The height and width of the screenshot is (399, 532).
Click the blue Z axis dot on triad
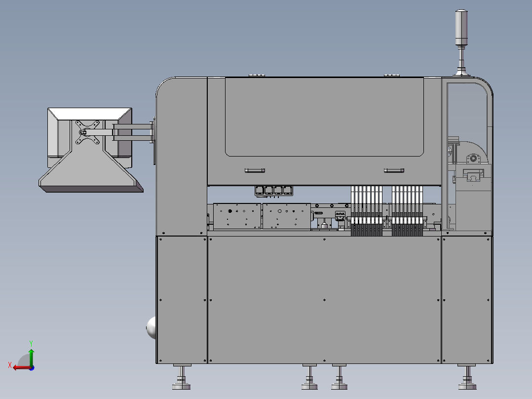coord(32,368)
